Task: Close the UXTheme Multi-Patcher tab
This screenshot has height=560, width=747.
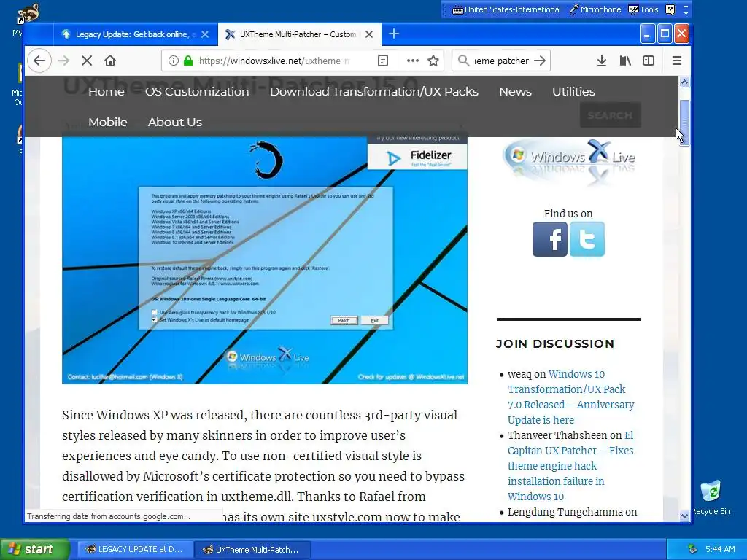Action: [x=368, y=34]
